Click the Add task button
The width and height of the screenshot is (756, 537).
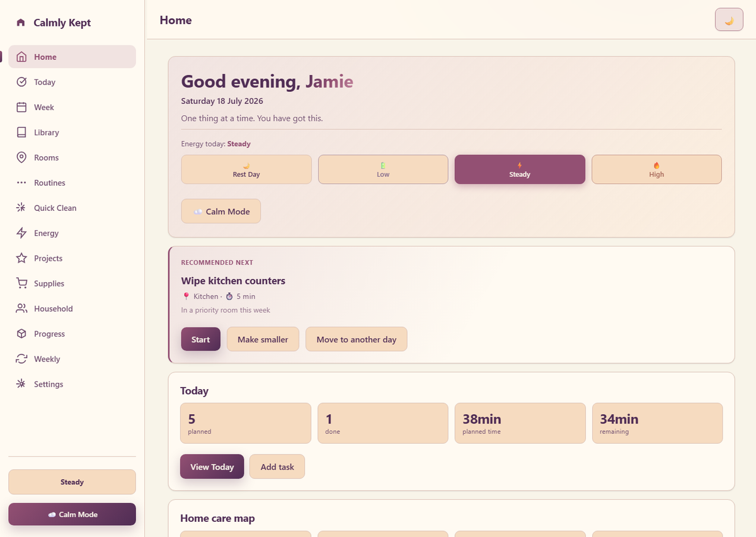(277, 466)
